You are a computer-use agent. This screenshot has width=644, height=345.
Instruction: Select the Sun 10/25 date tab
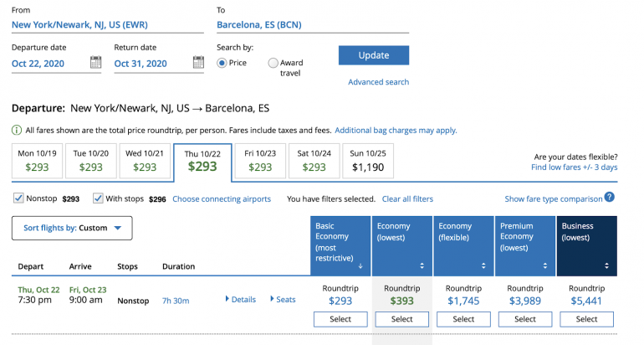pyautogui.click(x=368, y=161)
